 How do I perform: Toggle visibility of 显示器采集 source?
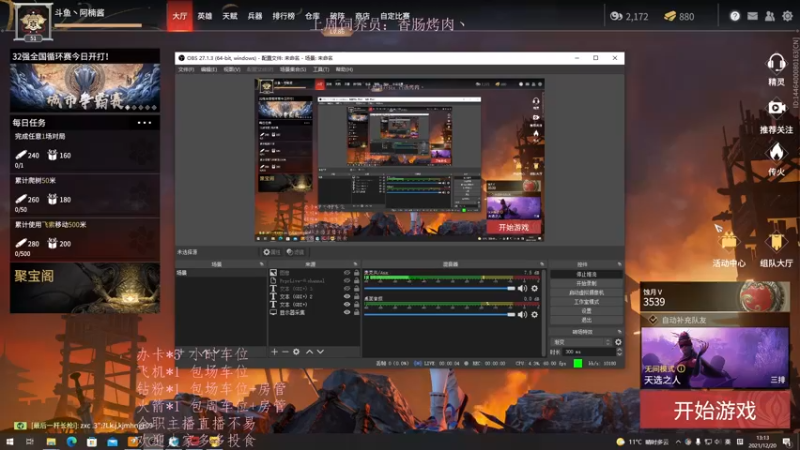click(x=347, y=312)
